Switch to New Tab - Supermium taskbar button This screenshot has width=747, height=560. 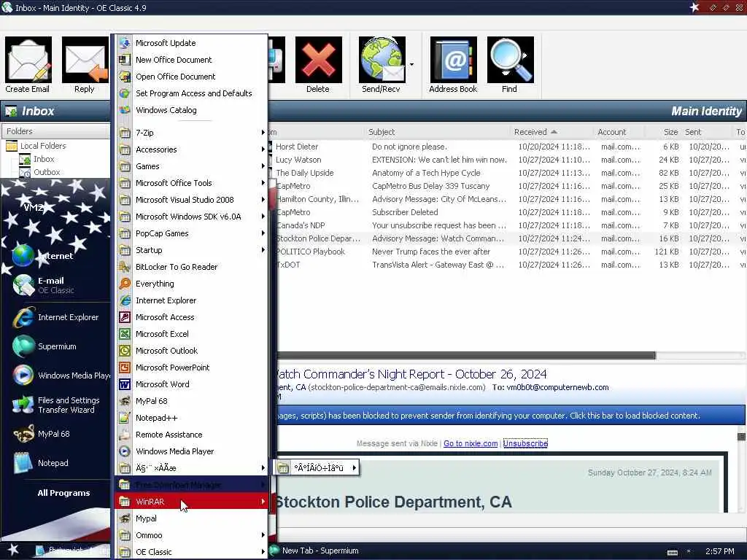tap(315, 551)
